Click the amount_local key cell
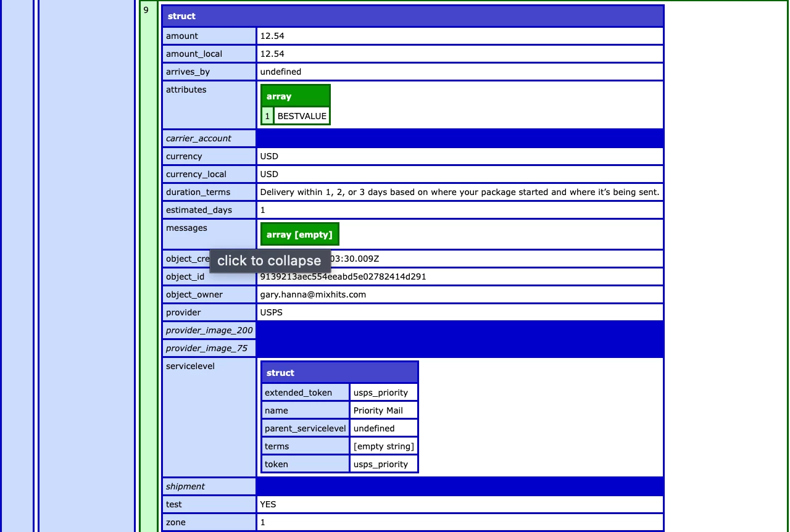This screenshot has width=790, height=532. point(209,54)
